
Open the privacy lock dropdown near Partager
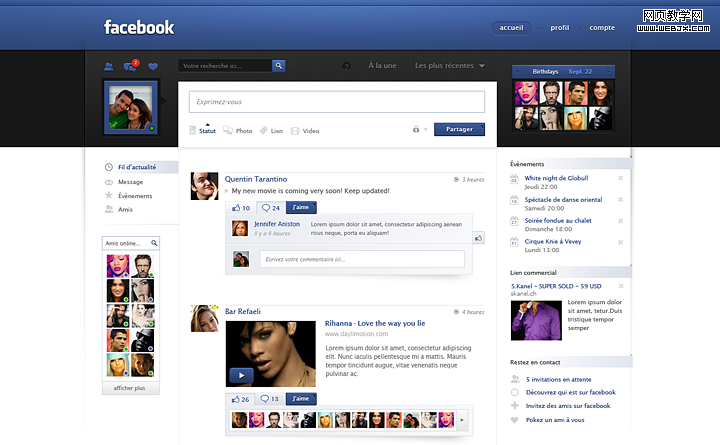[x=419, y=130]
